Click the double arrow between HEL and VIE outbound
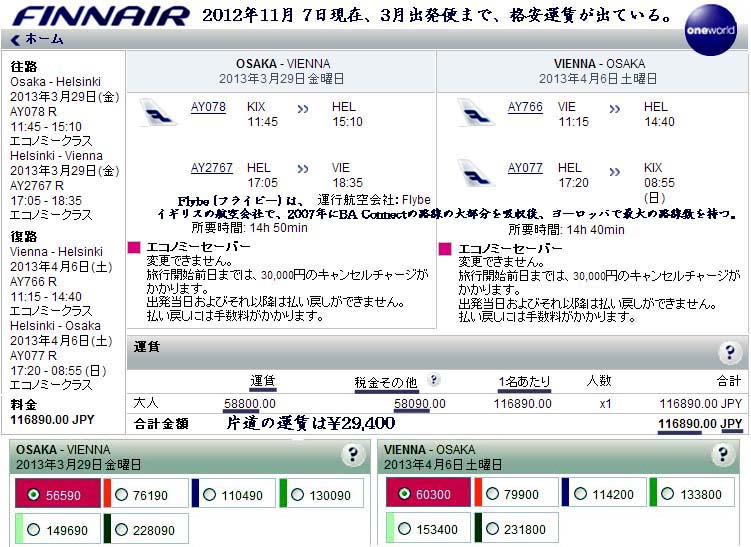The width and height of the screenshot is (751, 547). 303,169
